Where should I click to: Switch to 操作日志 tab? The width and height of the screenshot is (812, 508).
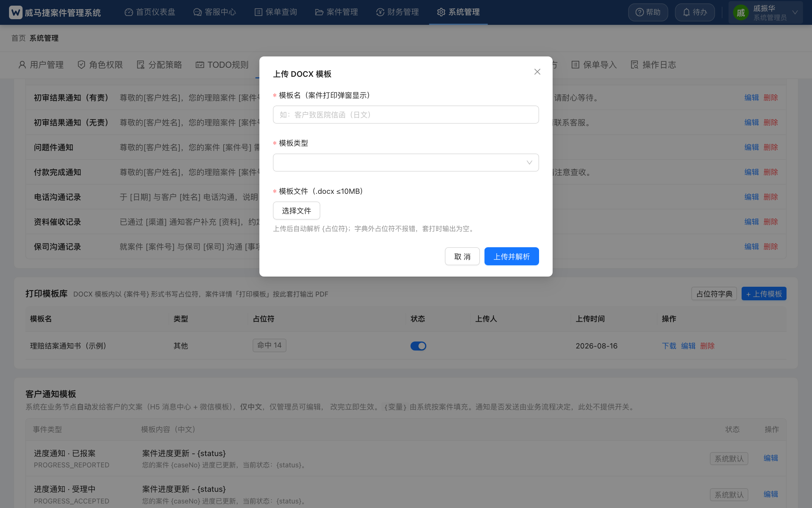point(654,65)
